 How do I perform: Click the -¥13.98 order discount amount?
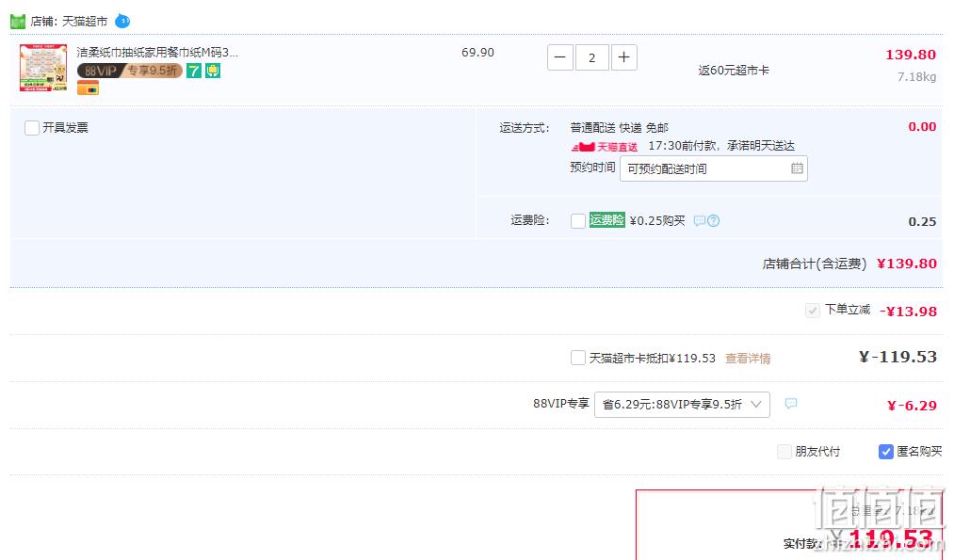(909, 312)
